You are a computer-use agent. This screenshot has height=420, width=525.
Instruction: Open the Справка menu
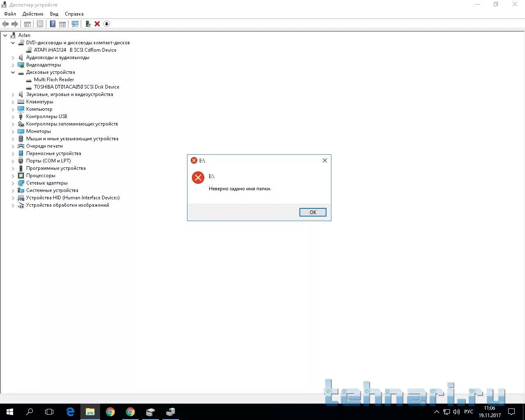74,14
